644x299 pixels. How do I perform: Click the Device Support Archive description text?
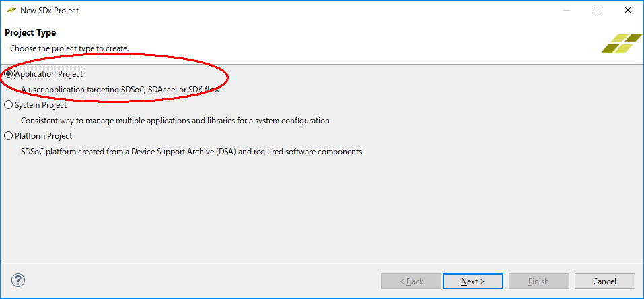click(191, 152)
